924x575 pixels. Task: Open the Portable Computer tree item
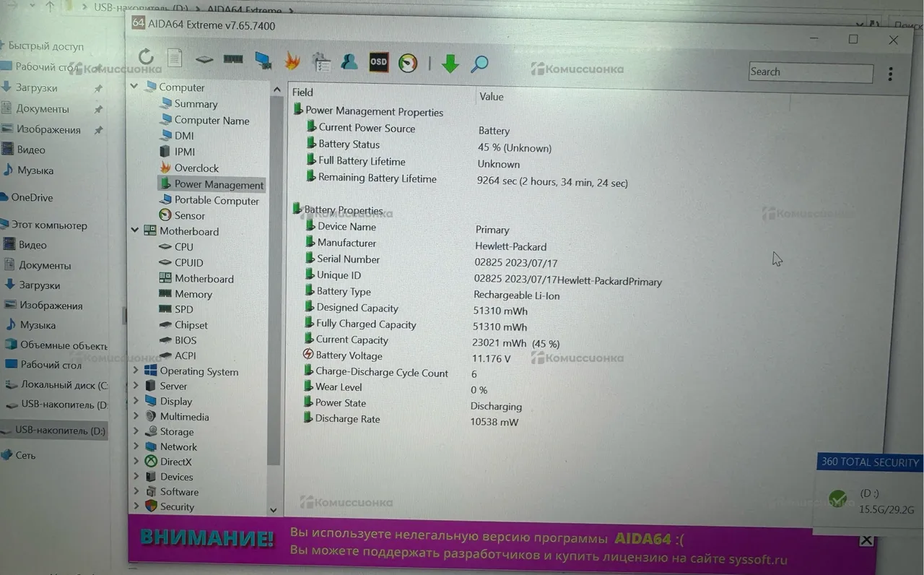pos(216,200)
